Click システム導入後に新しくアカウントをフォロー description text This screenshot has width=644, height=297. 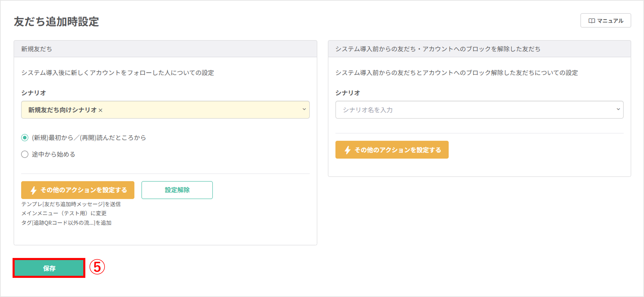[x=117, y=73]
